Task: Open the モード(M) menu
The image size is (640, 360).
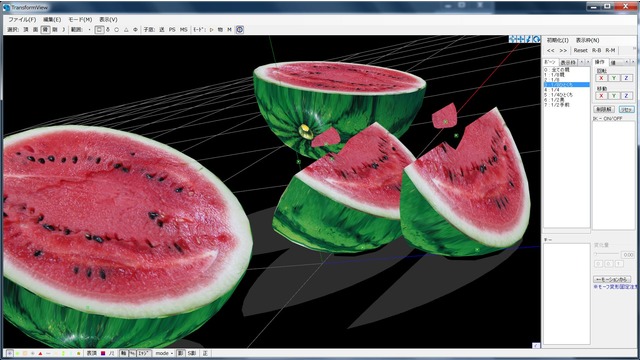Action: (80, 19)
